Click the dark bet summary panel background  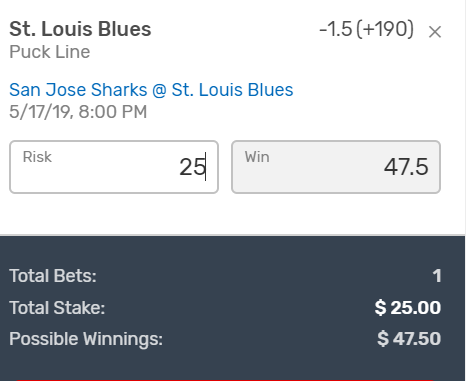coord(232,253)
